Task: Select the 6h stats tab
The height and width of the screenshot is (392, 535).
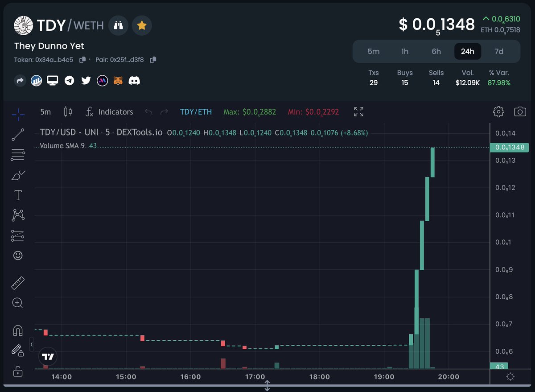Action: [436, 51]
